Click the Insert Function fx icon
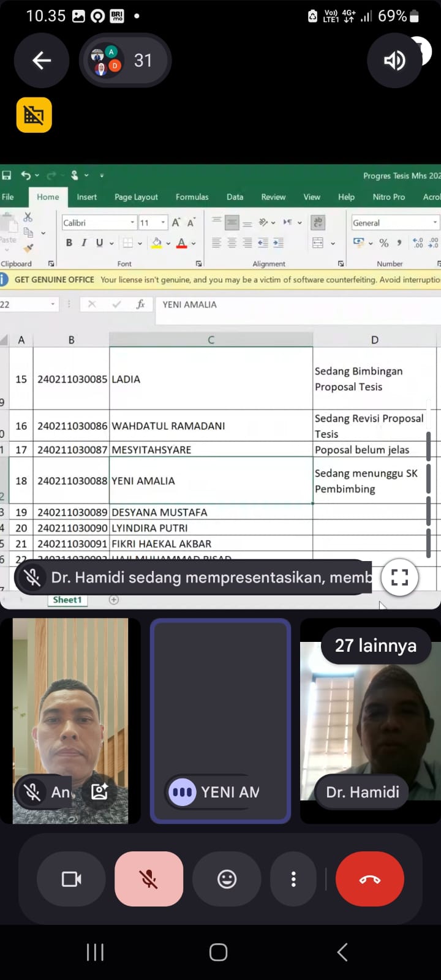This screenshot has width=441, height=980. click(x=140, y=304)
